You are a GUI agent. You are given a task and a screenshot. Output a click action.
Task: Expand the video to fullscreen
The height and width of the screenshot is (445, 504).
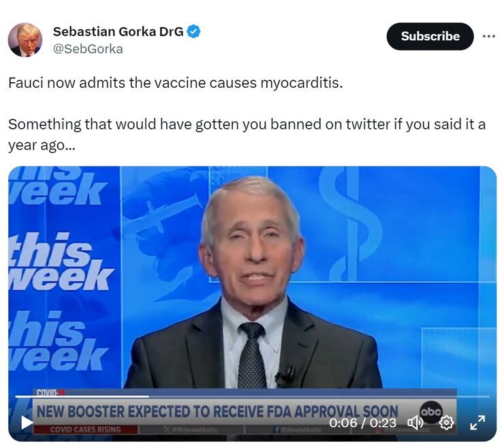477,423
